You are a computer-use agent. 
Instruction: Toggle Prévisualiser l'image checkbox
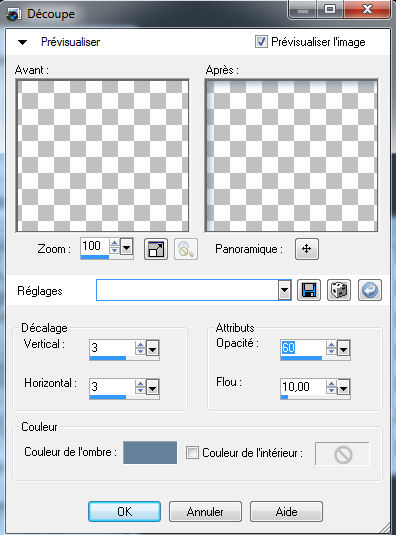(x=261, y=42)
